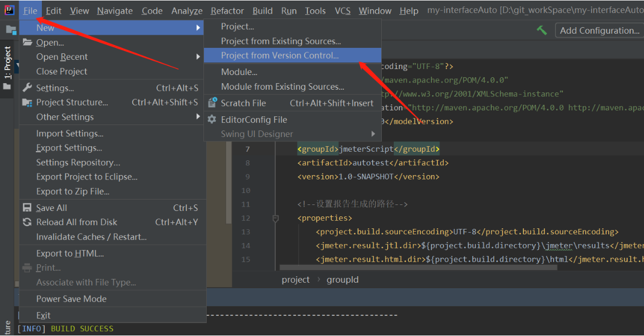The height and width of the screenshot is (336, 644).
Task: Choose EditorConfig File menu item
Action: tap(293, 120)
